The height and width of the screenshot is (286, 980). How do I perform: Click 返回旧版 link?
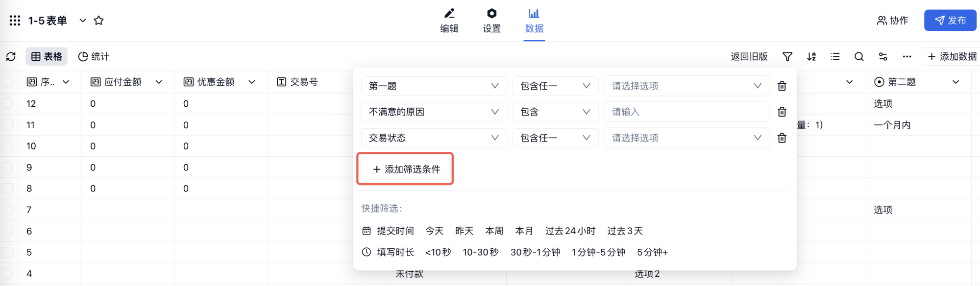[749, 57]
